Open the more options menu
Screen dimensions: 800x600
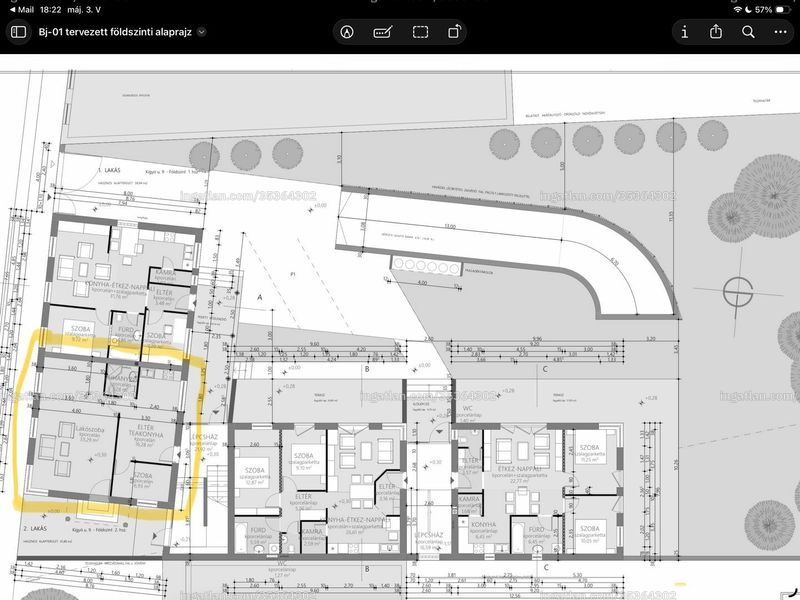click(x=780, y=32)
